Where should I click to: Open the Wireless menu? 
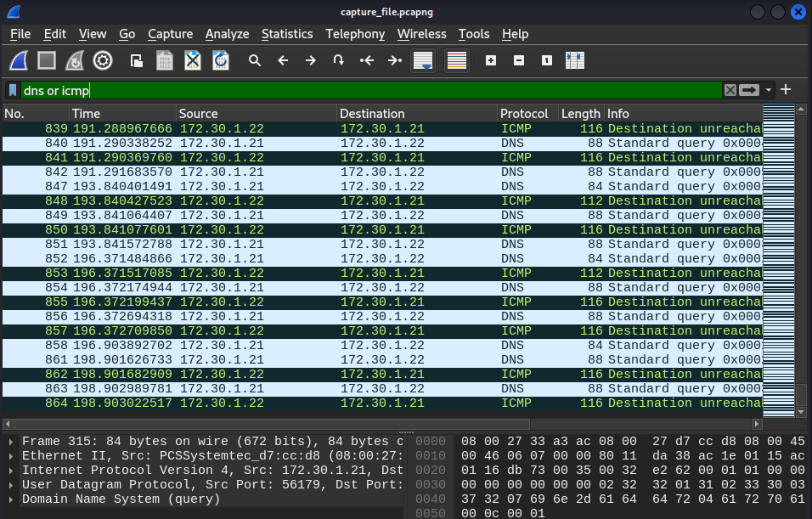pyautogui.click(x=421, y=34)
